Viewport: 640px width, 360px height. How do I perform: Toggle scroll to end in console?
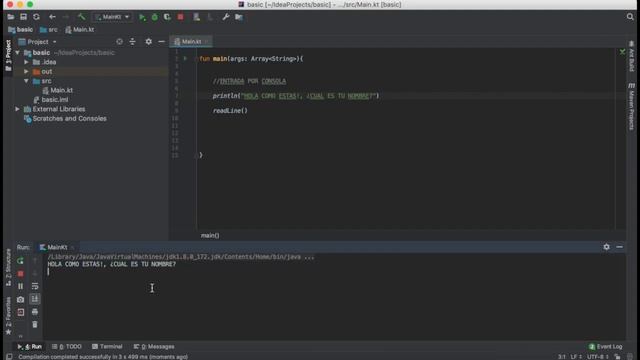tap(35, 300)
